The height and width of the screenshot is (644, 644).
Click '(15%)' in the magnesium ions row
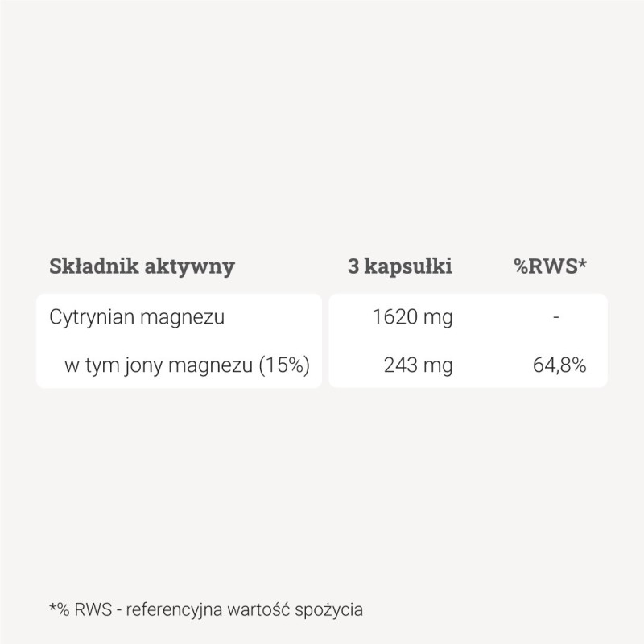pos(285,365)
